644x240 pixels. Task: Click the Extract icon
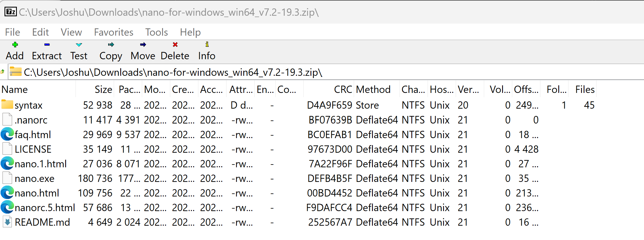click(x=47, y=44)
